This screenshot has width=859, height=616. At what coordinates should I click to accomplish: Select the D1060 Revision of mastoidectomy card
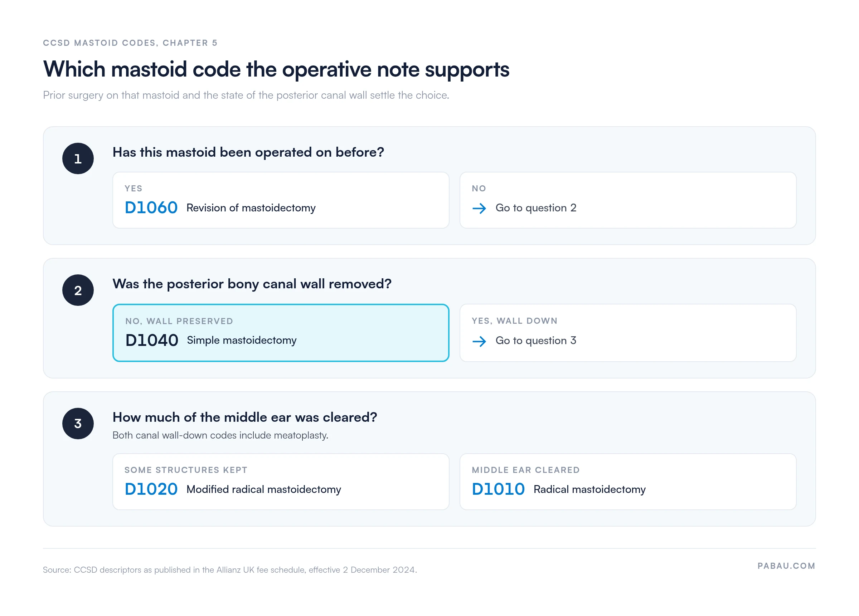(281, 200)
